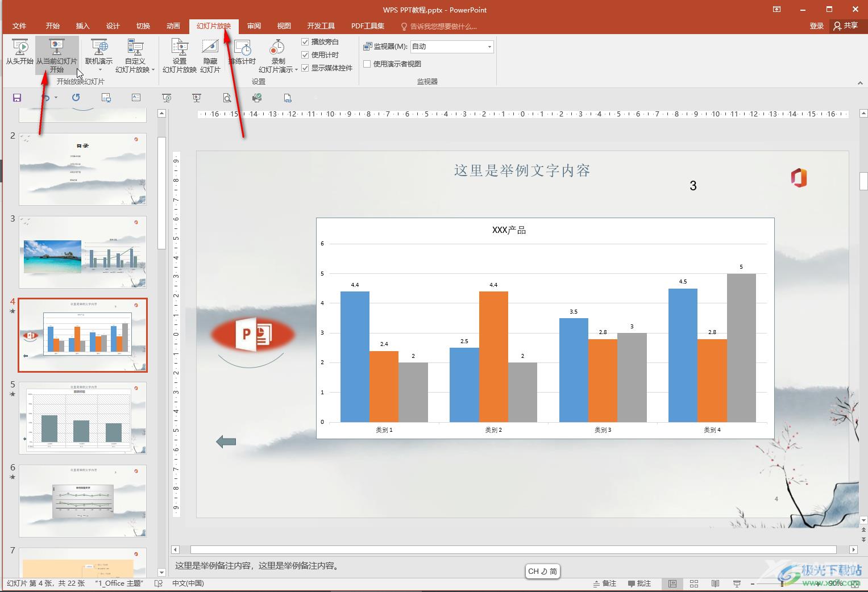Image resolution: width=868 pixels, height=592 pixels.
Task: Switch to 设计 (Design) tab
Action: point(113,26)
